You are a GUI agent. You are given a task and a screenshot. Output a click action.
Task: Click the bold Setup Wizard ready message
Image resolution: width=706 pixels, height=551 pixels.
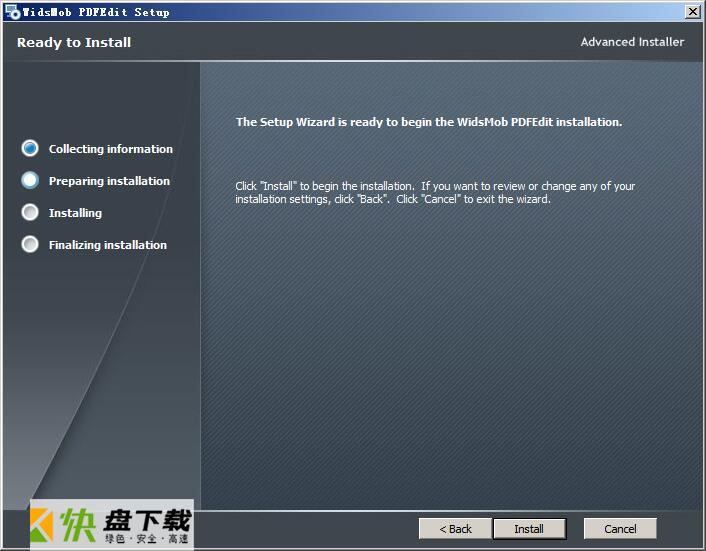pyautogui.click(x=429, y=122)
